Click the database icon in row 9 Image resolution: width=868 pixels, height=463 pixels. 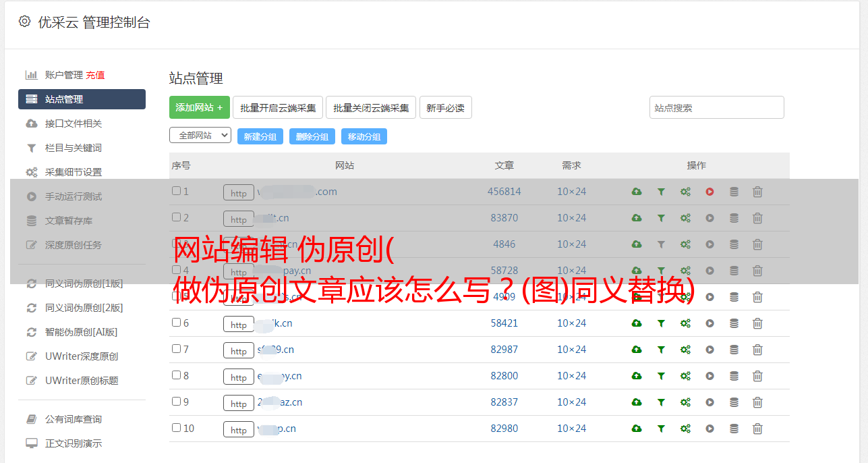pyautogui.click(x=734, y=402)
